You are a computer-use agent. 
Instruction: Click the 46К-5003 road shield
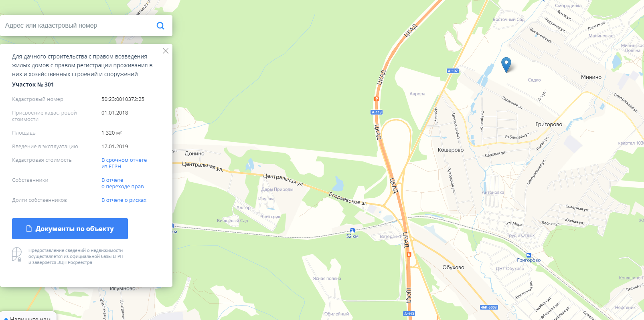coord(489,307)
